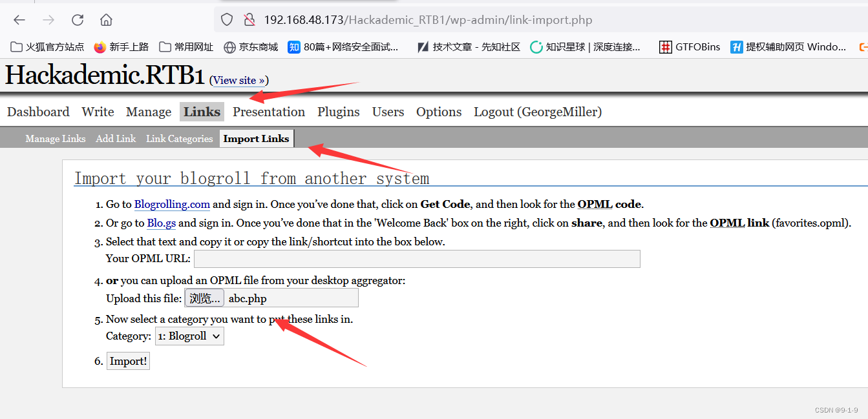Switch to the Manage Links tab

click(x=55, y=138)
